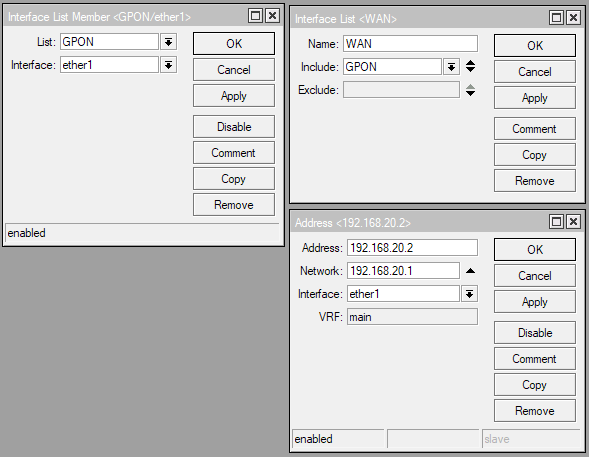Toggle the Include field up/down arrows
This screenshot has width=589, height=457.
point(470,66)
